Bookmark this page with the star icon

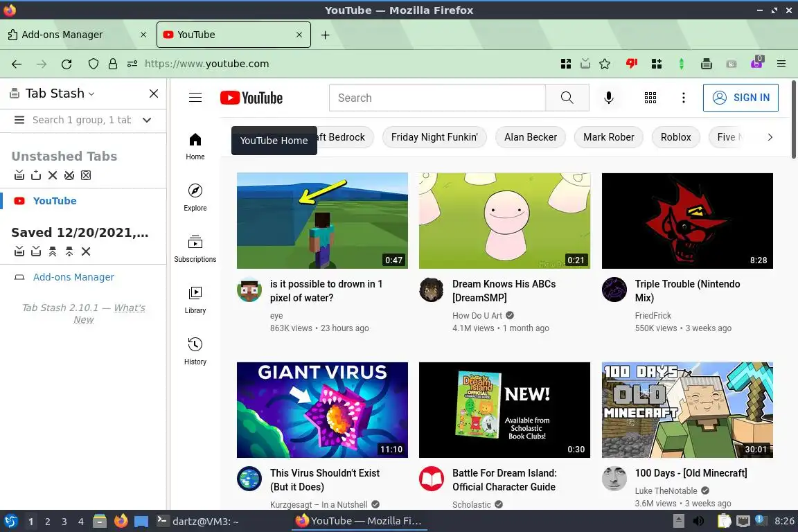tap(605, 64)
